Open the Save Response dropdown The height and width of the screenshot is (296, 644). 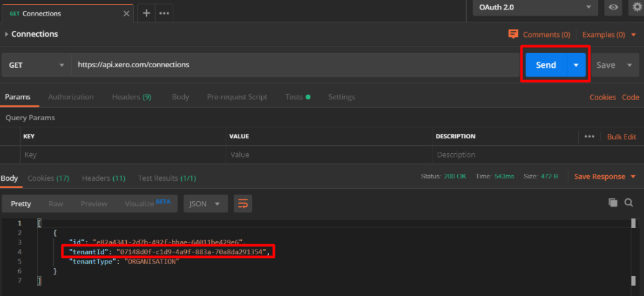pyautogui.click(x=605, y=176)
